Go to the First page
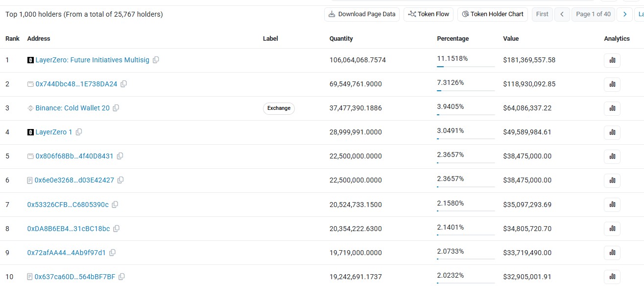The height and width of the screenshot is (286, 644). tap(542, 14)
